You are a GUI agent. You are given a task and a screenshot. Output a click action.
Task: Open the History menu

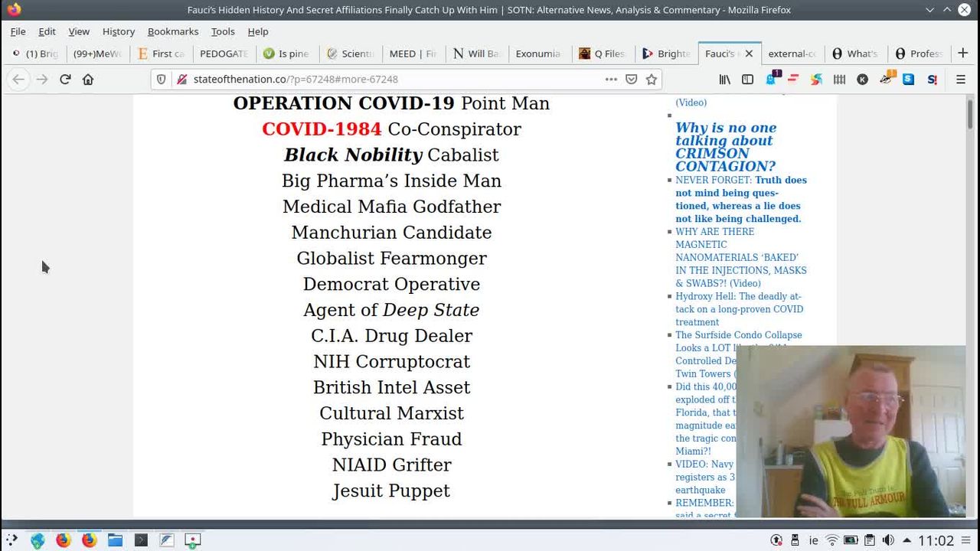[x=118, y=31]
